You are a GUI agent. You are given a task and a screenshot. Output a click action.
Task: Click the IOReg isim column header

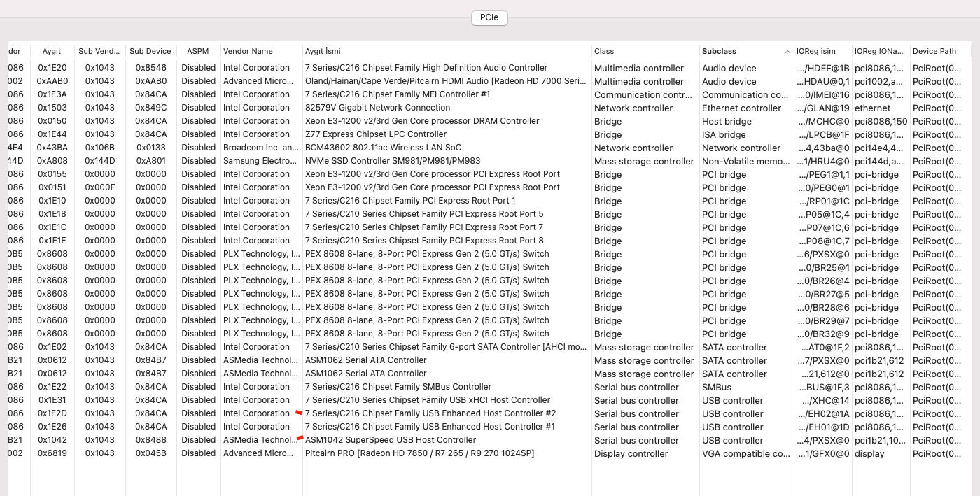coord(816,51)
